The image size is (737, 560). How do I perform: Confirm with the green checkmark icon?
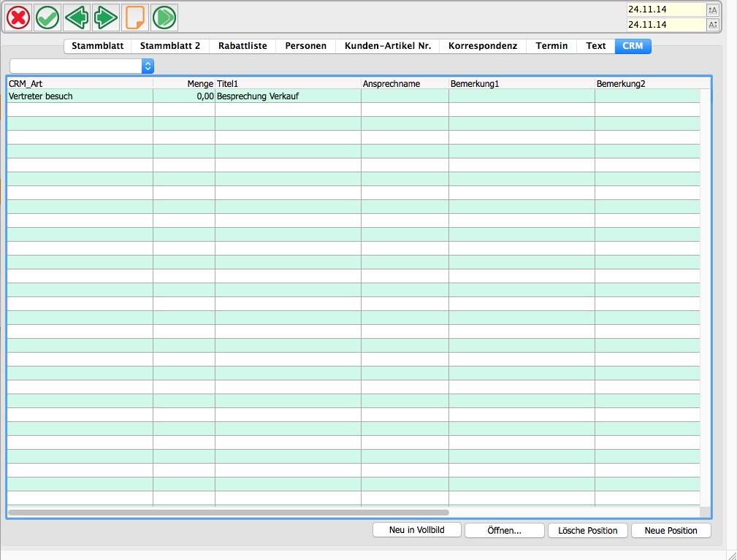pos(47,18)
